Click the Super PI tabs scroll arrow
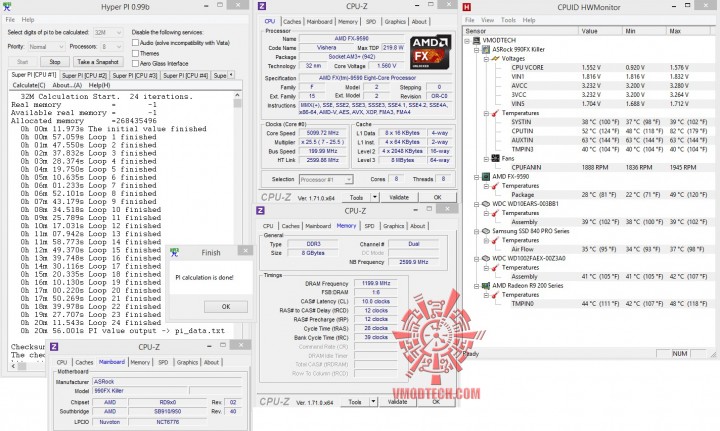Image resolution: width=720 pixels, height=431 pixels. (x=231, y=74)
